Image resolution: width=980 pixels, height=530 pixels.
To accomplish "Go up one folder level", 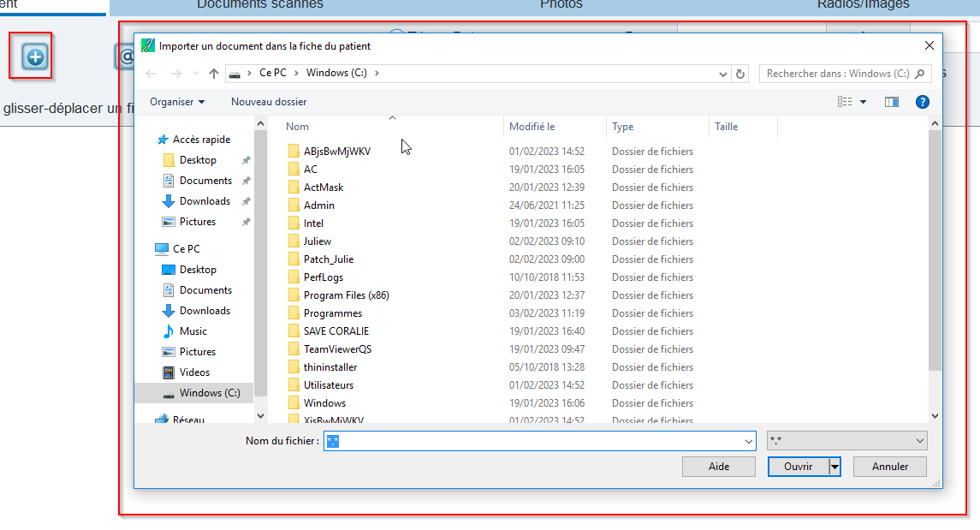I will 214,73.
